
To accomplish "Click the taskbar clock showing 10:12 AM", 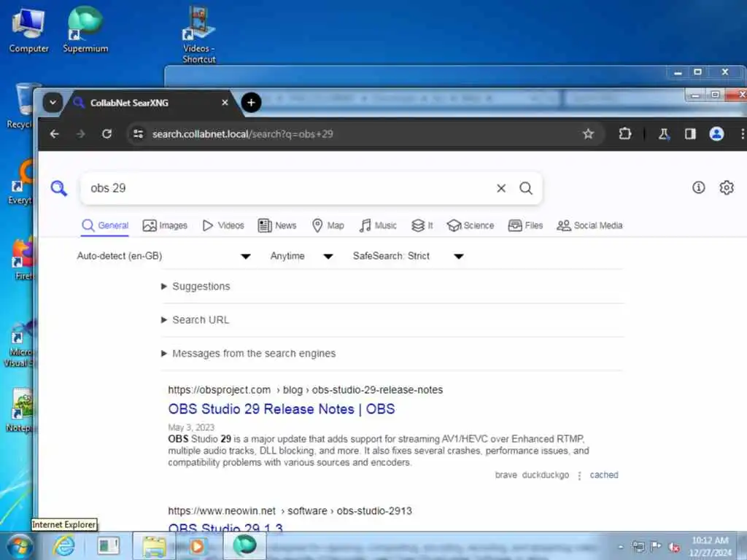I will [x=710, y=546].
